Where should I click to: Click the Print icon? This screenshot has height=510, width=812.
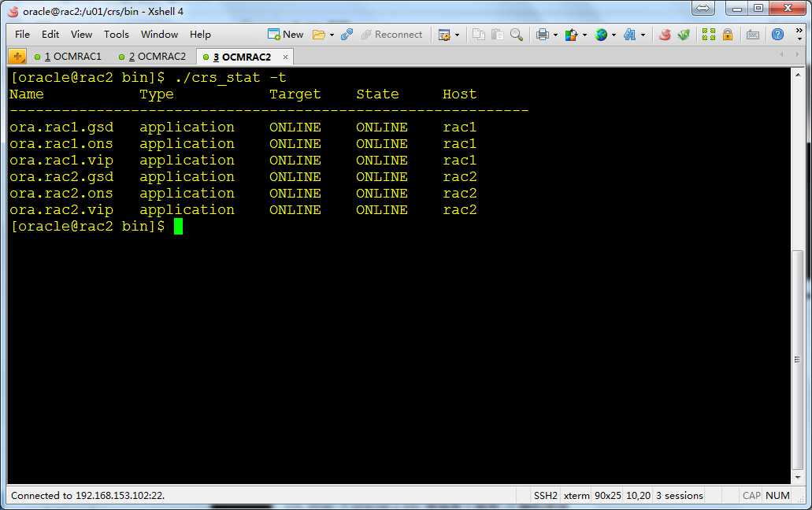[x=542, y=35]
